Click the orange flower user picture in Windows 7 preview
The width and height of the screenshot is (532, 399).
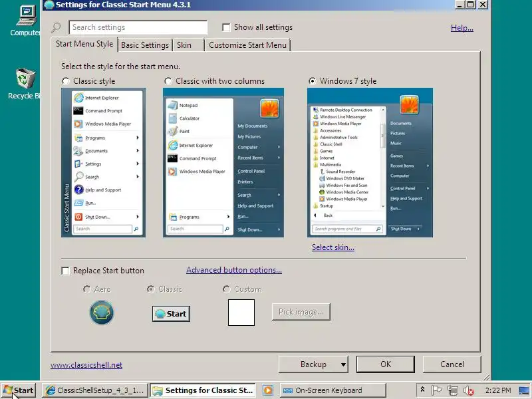[x=409, y=104]
